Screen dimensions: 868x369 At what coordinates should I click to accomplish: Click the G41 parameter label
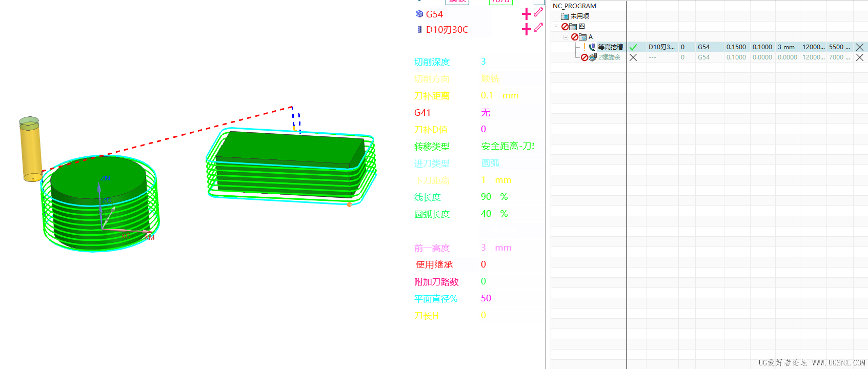point(422,113)
